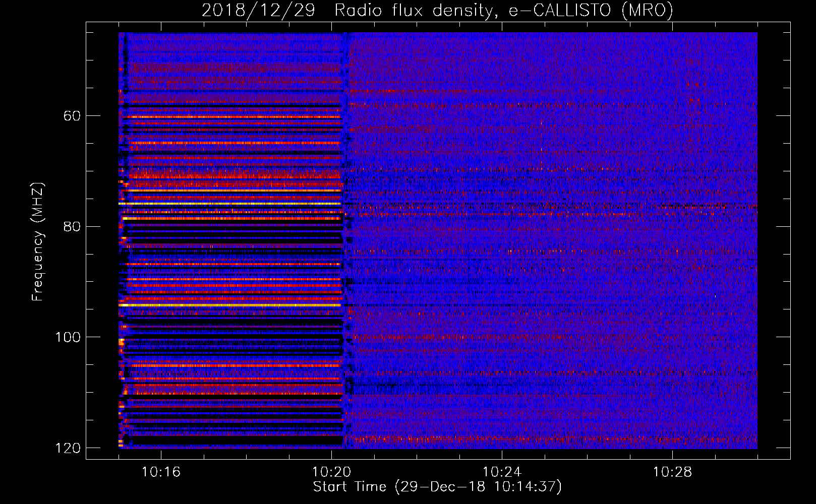The image size is (816, 504).
Task: Click the 100 frequency tick label
Action: pos(68,337)
